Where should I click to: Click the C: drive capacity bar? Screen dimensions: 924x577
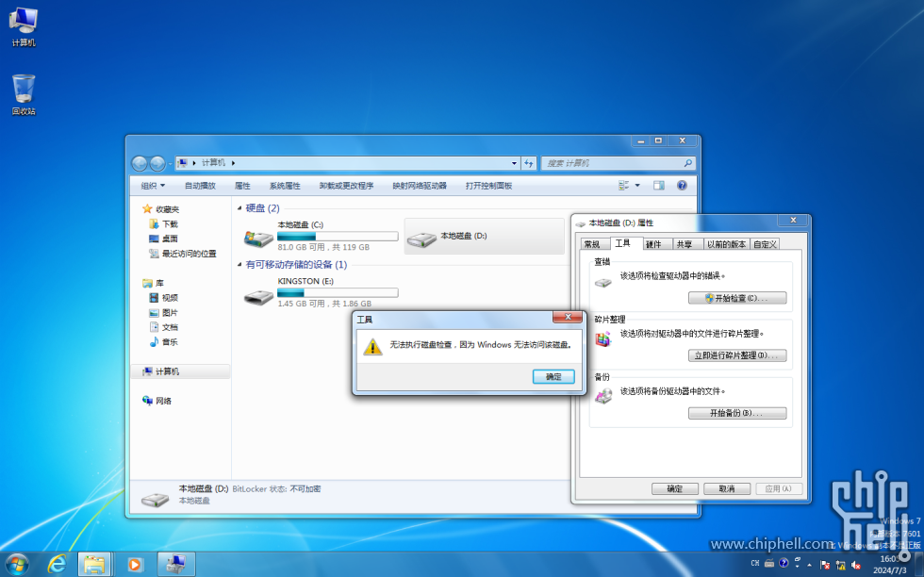point(338,237)
